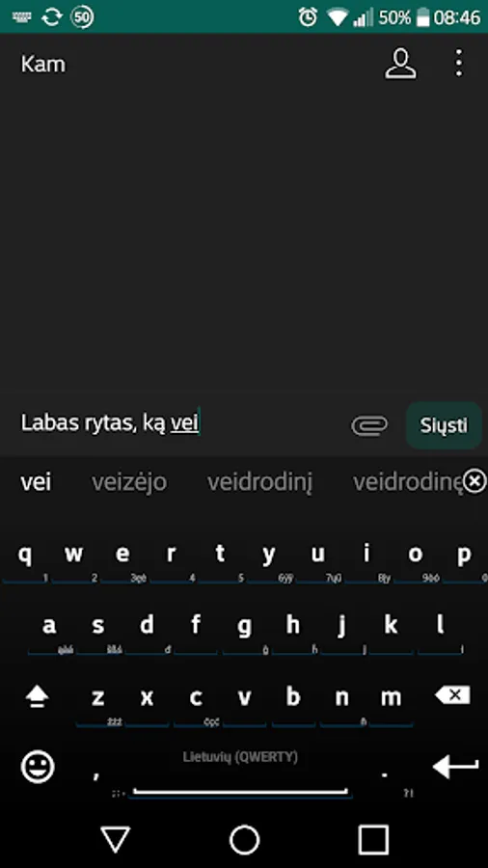488x868 pixels.
Task: Open the contact picker icon
Action: [x=400, y=65]
